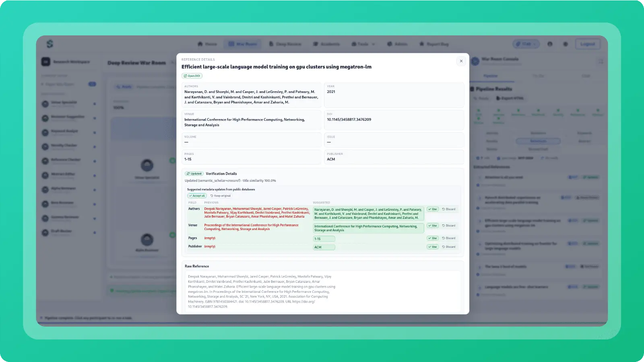Viewport: 644px width, 362px height.
Task: Discard the suggested Pages value
Action: pyautogui.click(x=449, y=238)
